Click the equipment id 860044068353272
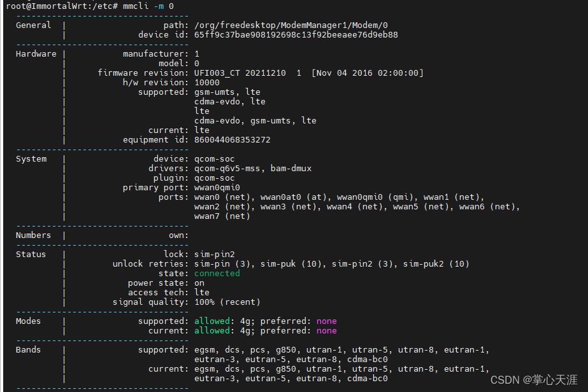 click(232, 139)
